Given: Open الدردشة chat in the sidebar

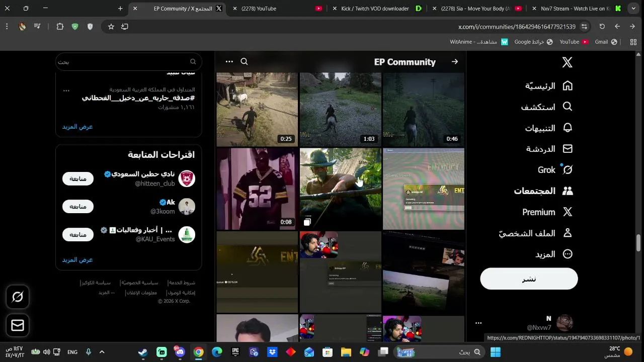Looking at the screenshot, I should pos(549,149).
